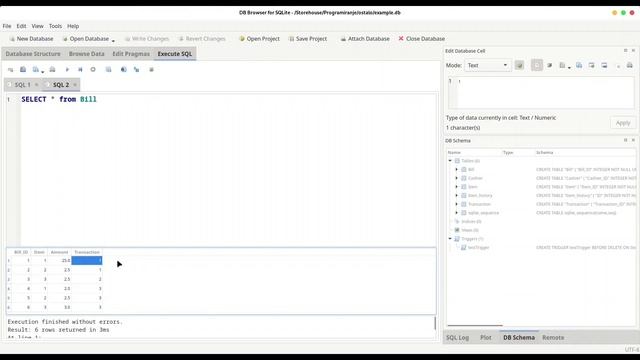
Task: Expand the sqlite_sequence table in DB Schema
Action: click(457, 213)
